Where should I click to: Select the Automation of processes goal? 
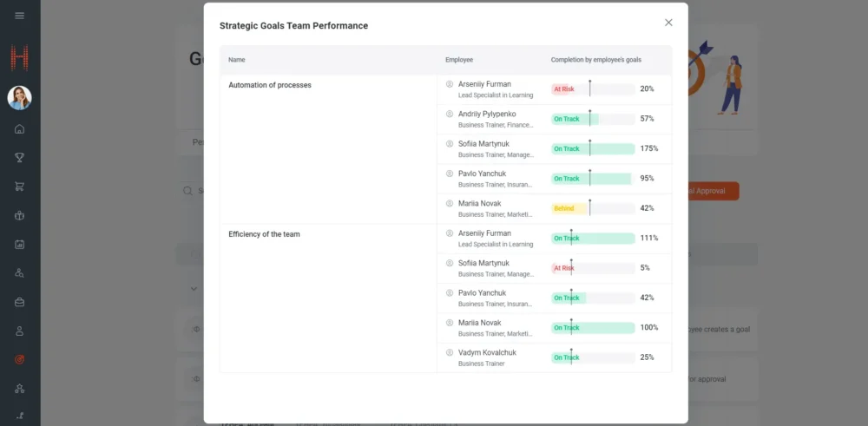pos(270,85)
